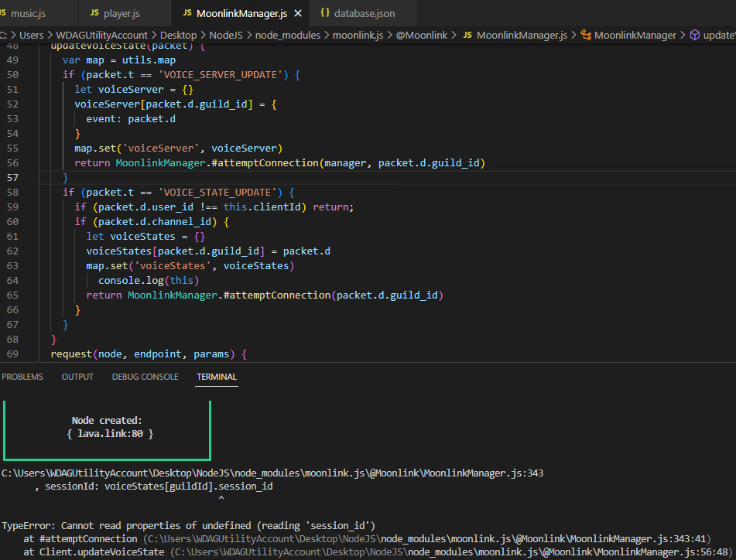Screen dimensions: 736x560
Task: Click JS icon before MoonlinkManager.js in breadcrumbs
Action: (467, 35)
